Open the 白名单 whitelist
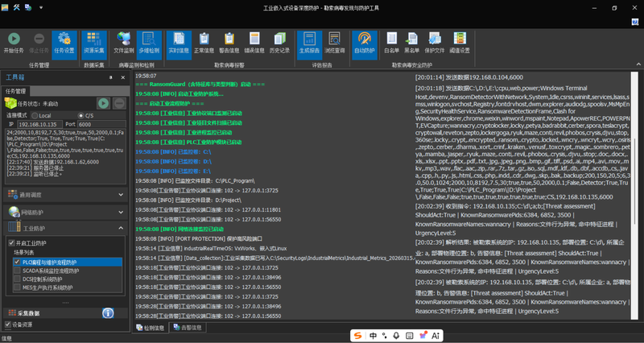644x343 pixels. (391, 43)
